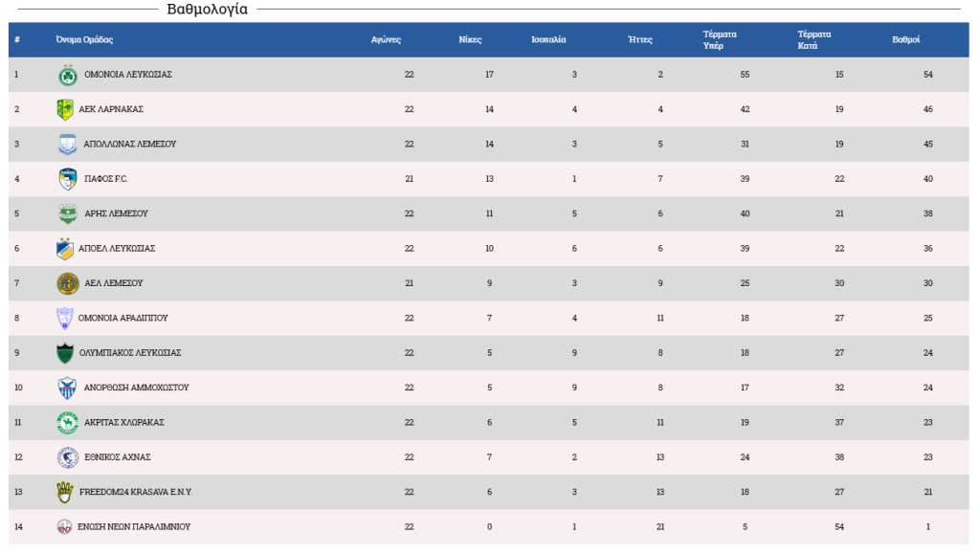This screenshot has height=556, width=980.
Task: Click the ΟΛΥΜΠΙΑΚΟΣ ΛΕΥΚΟΣΙΑΣ team logo
Action: click(65, 353)
